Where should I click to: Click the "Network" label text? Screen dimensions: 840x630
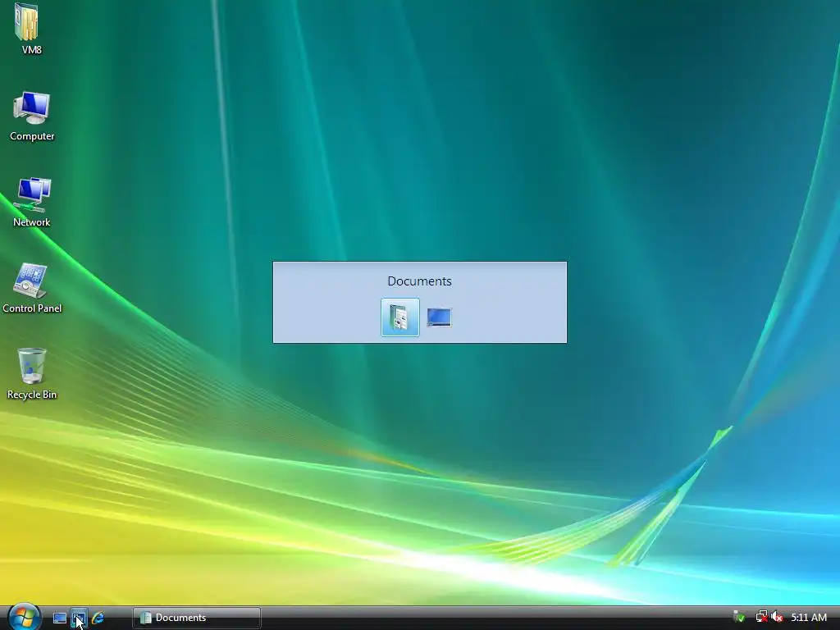[x=32, y=222]
